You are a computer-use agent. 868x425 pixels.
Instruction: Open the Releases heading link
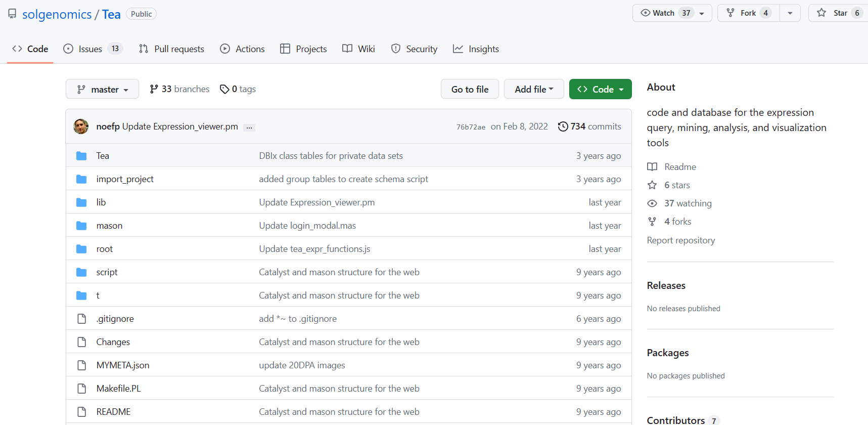tap(666, 285)
